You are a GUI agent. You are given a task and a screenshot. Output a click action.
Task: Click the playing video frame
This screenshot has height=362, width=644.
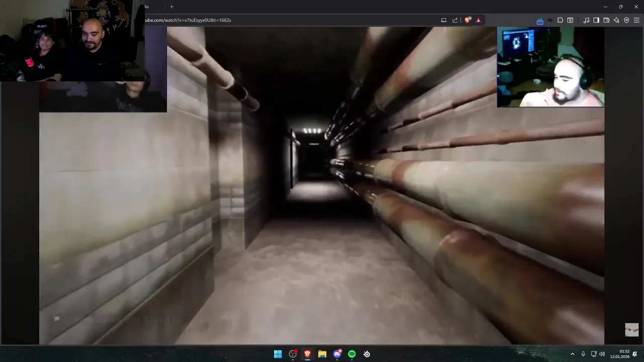coord(322,185)
